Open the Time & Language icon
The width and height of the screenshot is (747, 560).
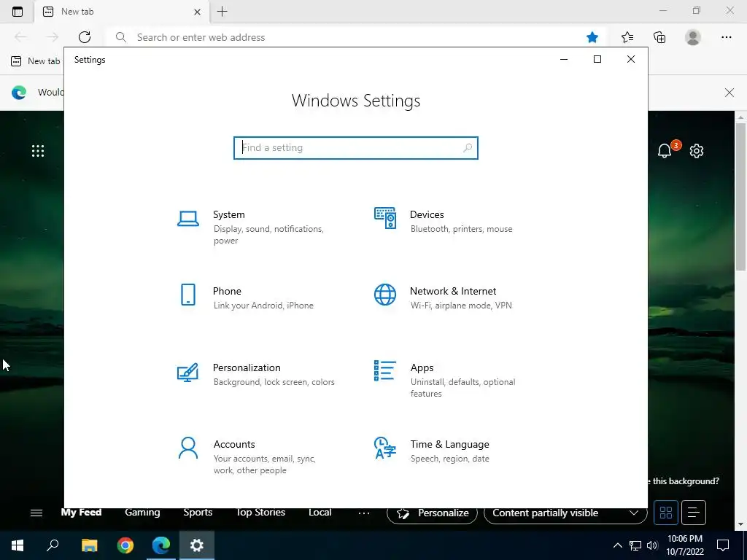385,448
